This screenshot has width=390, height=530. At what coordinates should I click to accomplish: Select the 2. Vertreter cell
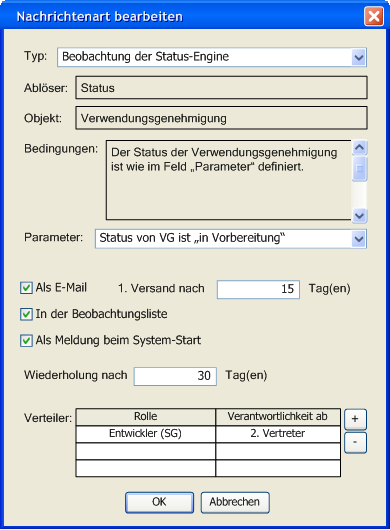[278, 434]
